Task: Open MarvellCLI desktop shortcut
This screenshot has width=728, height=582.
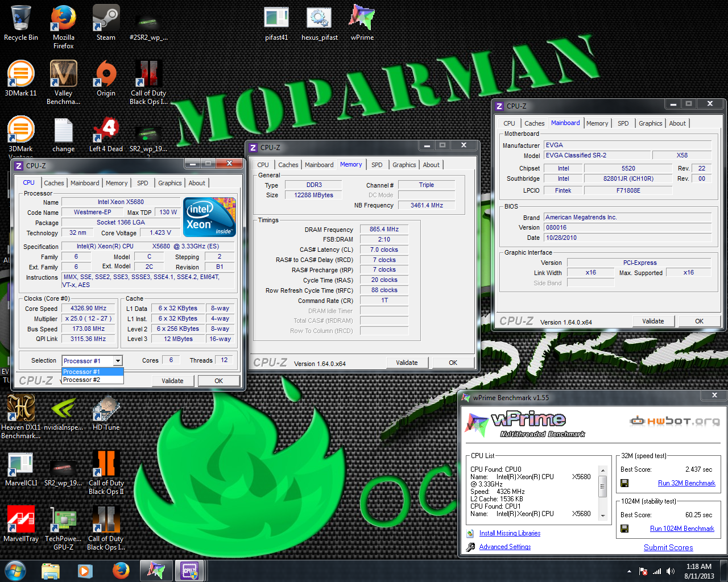Action: click(x=20, y=468)
